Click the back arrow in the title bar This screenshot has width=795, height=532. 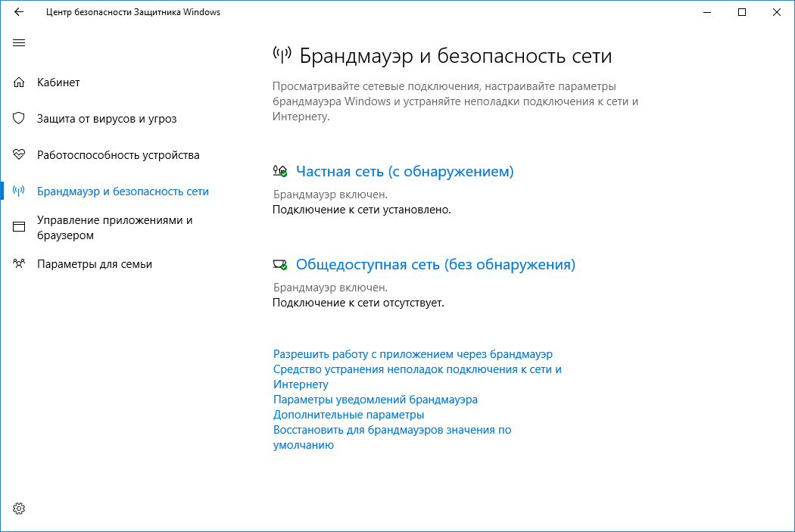pos(19,12)
